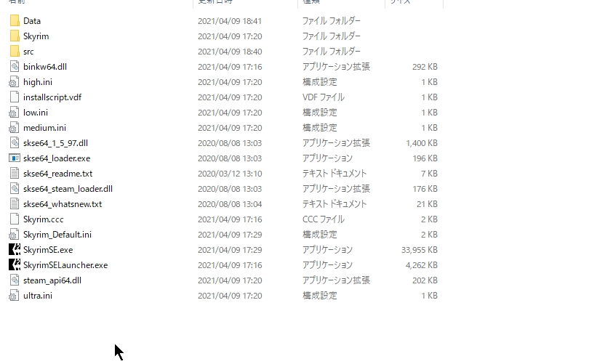
Task: Select the skse64_readme.txt document icon
Action: pos(15,174)
